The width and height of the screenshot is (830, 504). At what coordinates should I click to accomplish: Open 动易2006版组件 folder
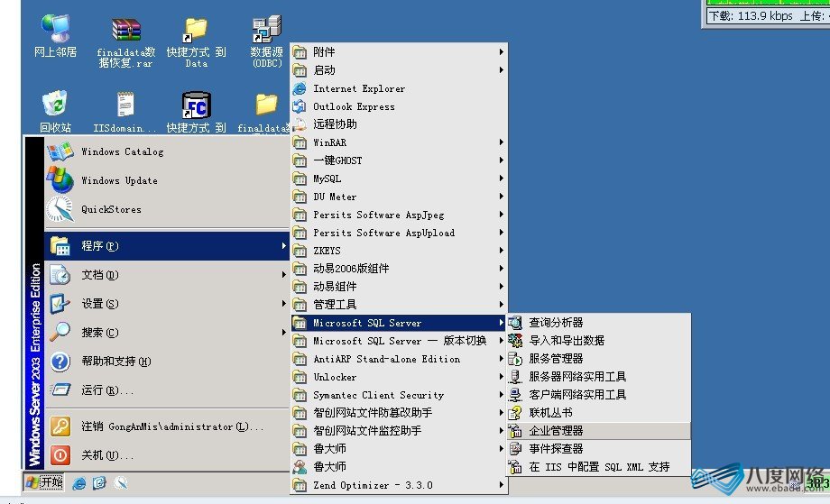coord(399,268)
